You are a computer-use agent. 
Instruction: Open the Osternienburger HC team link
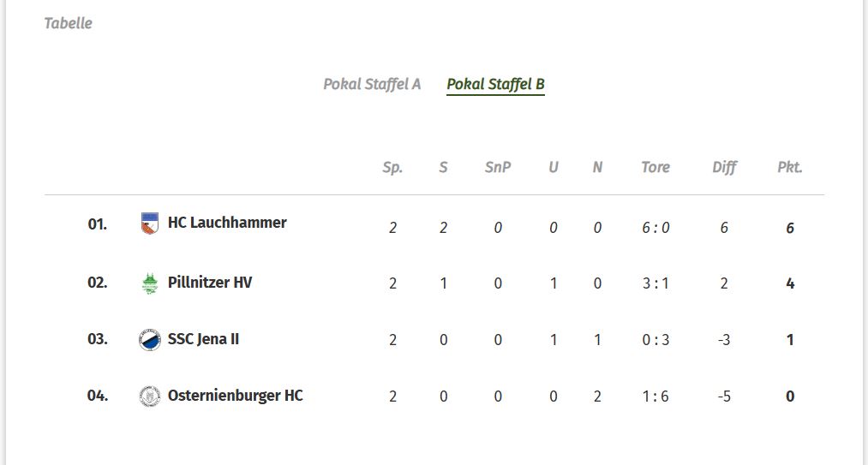pos(236,396)
